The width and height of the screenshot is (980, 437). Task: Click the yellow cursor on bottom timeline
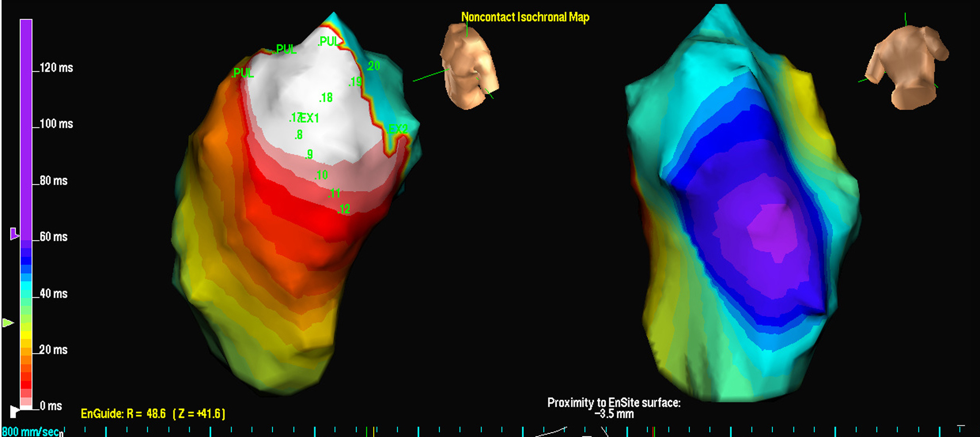(x=374, y=431)
